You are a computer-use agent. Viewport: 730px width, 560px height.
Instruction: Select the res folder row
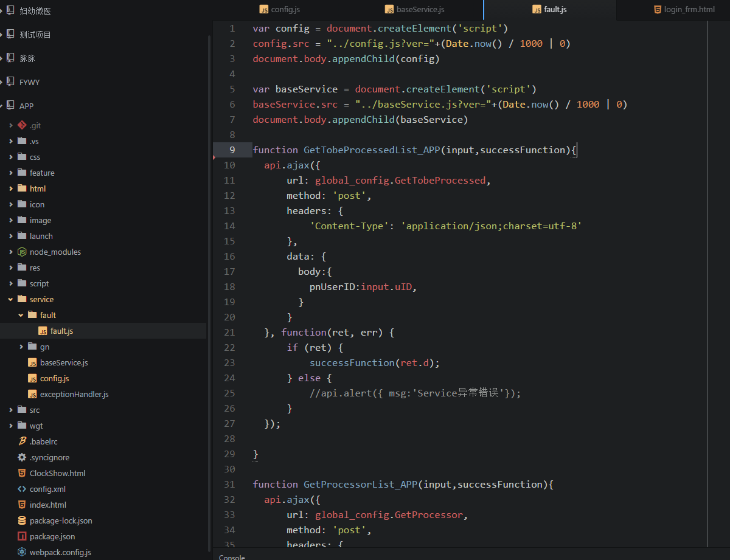[103, 268]
